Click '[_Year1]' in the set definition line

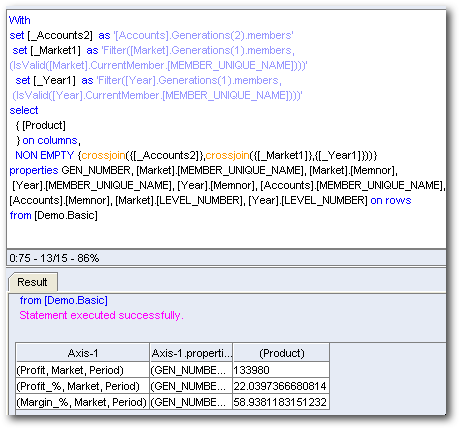(55, 80)
